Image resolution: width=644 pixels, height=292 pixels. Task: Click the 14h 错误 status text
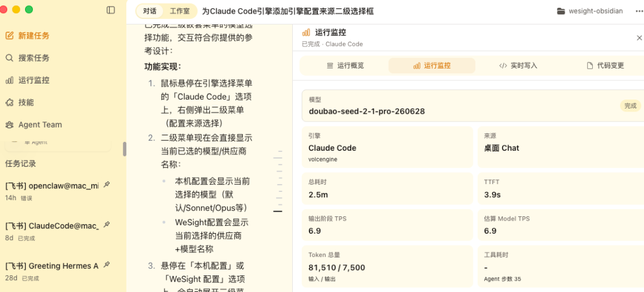click(x=18, y=198)
